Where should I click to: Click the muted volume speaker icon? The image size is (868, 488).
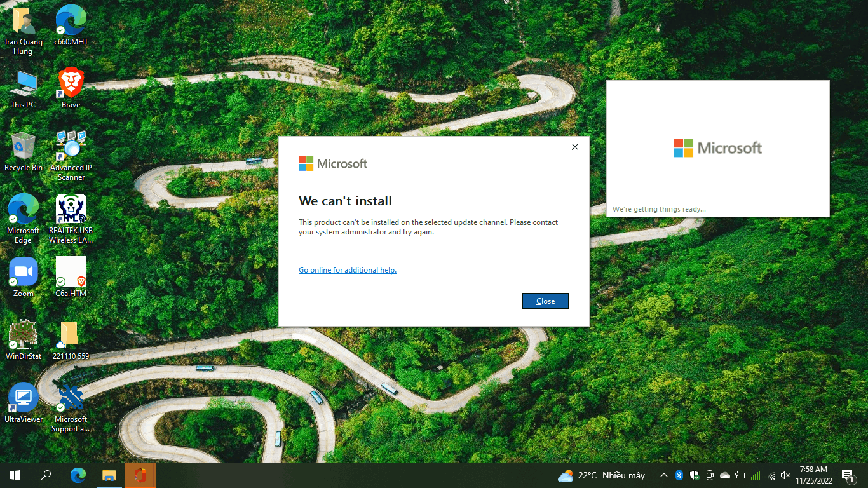tap(785, 475)
